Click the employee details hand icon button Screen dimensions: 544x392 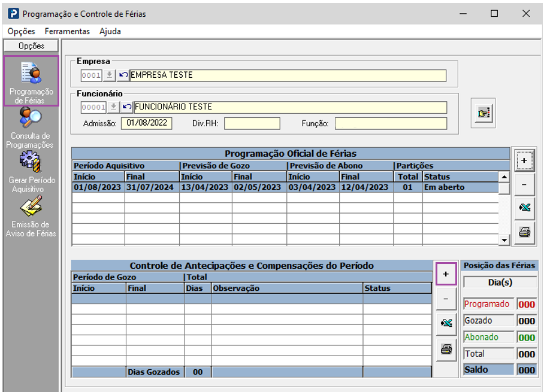tap(483, 113)
